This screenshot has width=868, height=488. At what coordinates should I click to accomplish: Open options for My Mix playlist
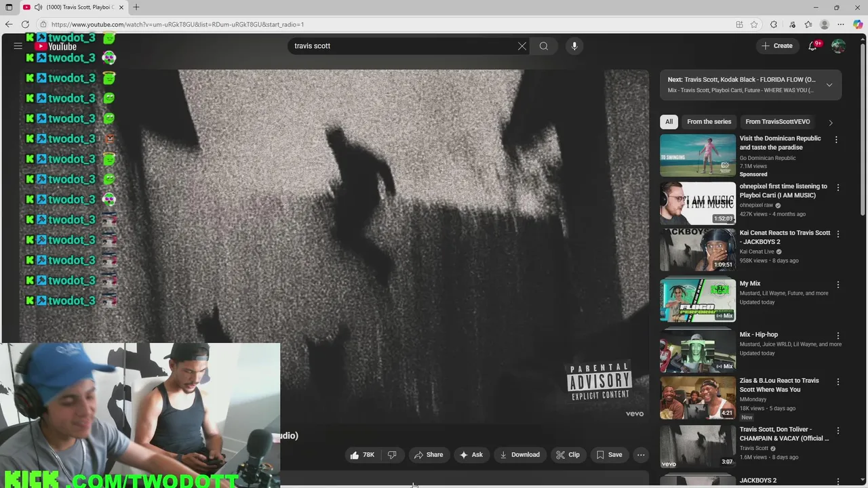[x=837, y=285]
